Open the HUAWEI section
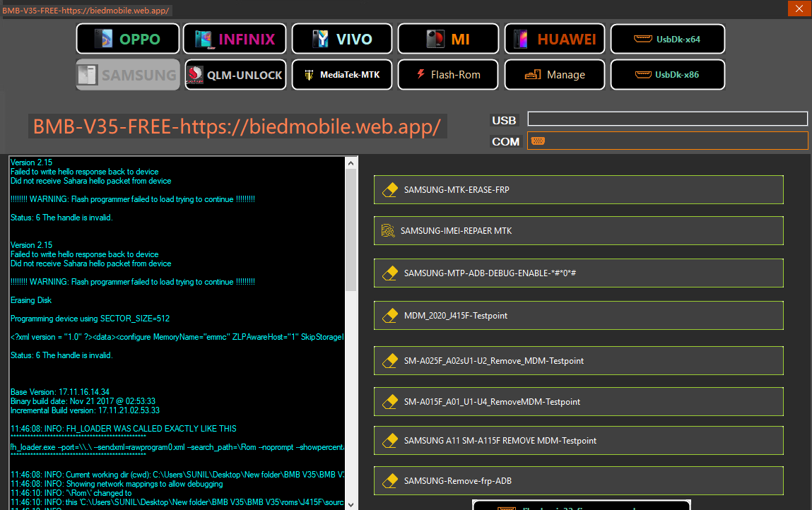 [x=555, y=39]
